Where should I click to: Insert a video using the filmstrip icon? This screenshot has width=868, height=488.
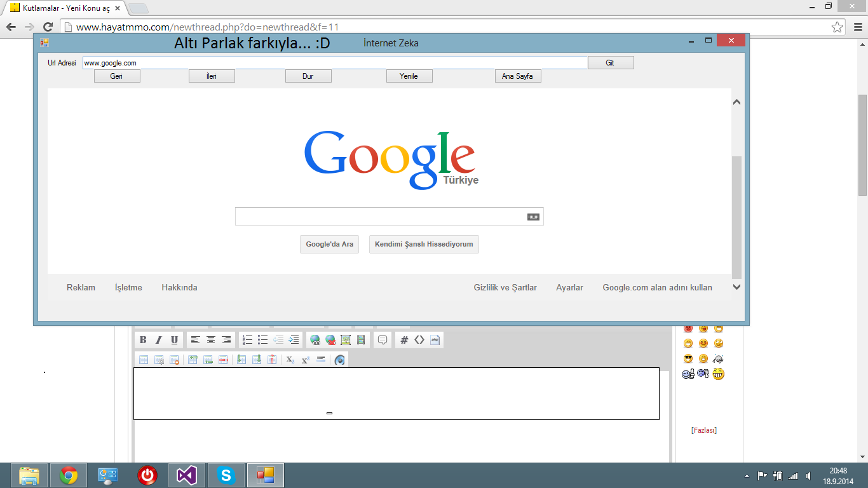click(361, 340)
